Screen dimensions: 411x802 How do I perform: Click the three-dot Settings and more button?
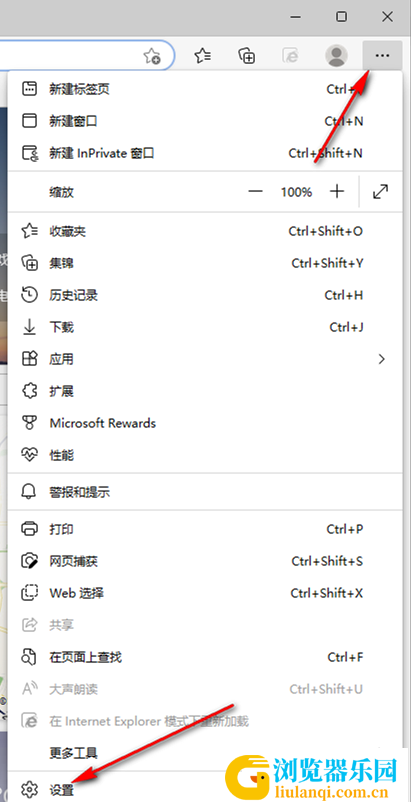382,55
